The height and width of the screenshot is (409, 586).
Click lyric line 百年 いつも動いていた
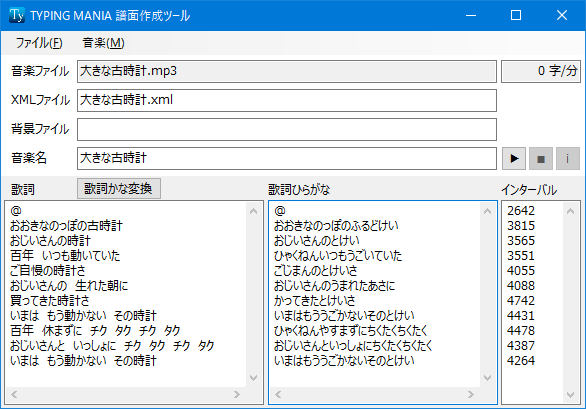click(65, 256)
